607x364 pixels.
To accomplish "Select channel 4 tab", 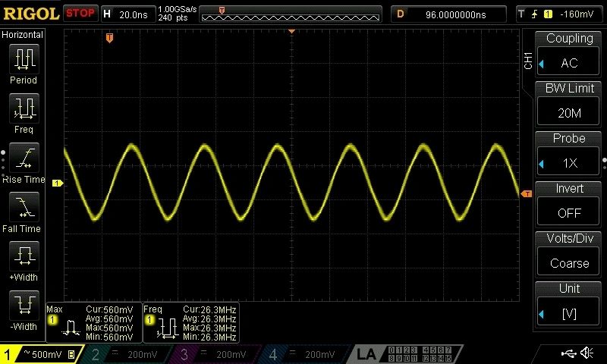I will coord(303,354).
